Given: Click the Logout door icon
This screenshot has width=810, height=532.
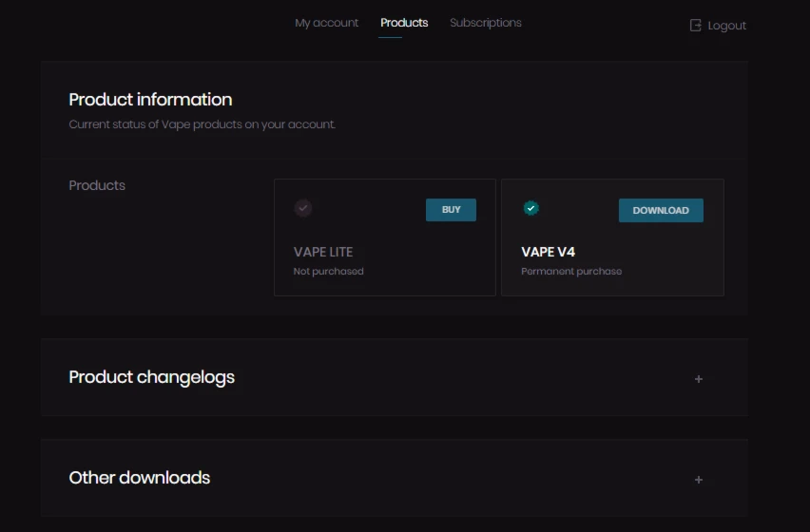Looking at the screenshot, I should pos(695,26).
